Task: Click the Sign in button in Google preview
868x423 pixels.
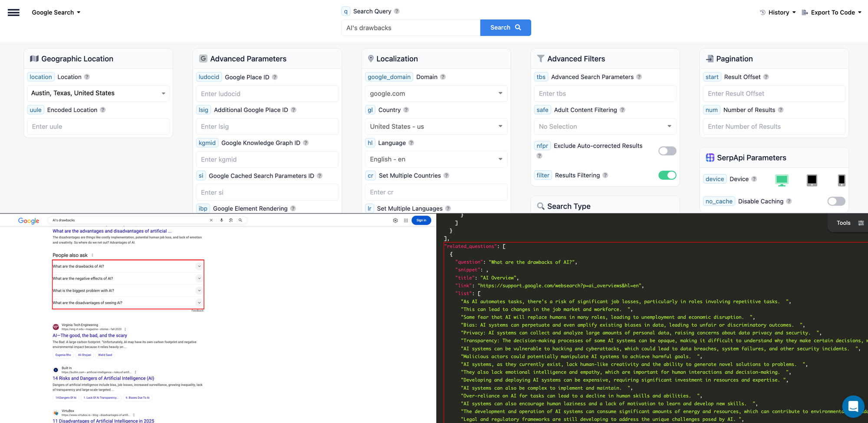Action: [x=421, y=220]
